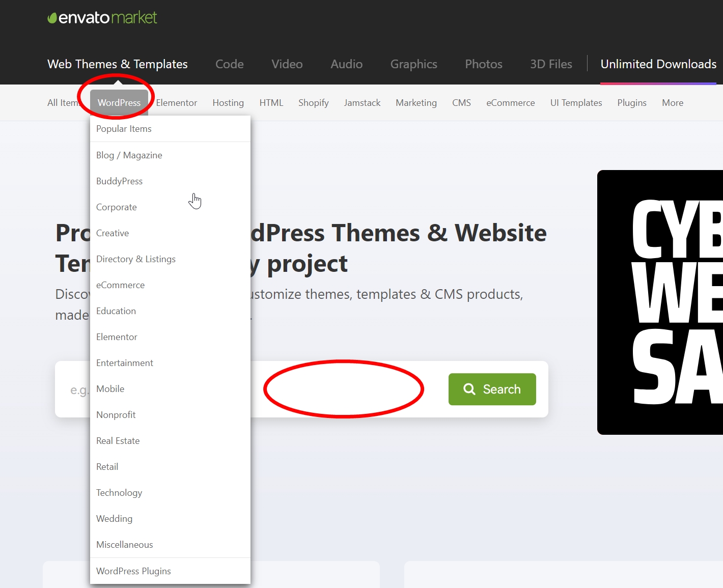This screenshot has width=723, height=588.
Task: Open the Video marketplace
Action: click(287, 64)
